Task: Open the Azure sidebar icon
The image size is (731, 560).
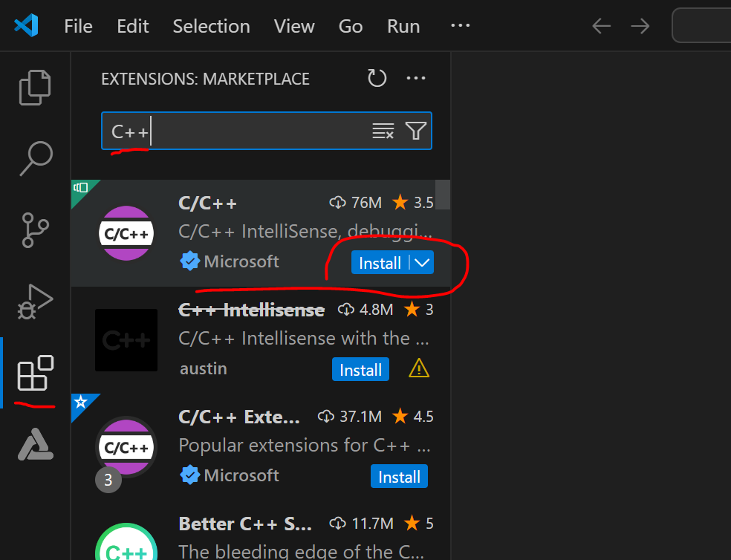Action: pyautogui.click(x=34, y=444)
